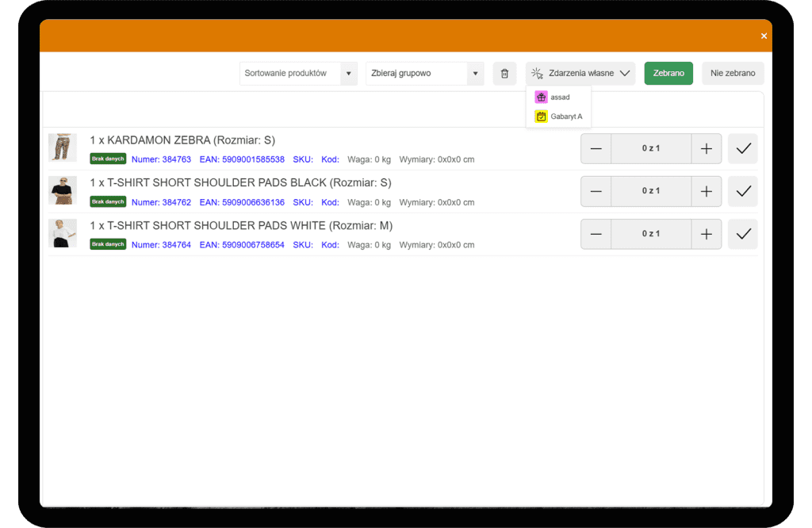Expand the Zbieraj grupowo dropdown

424,74
